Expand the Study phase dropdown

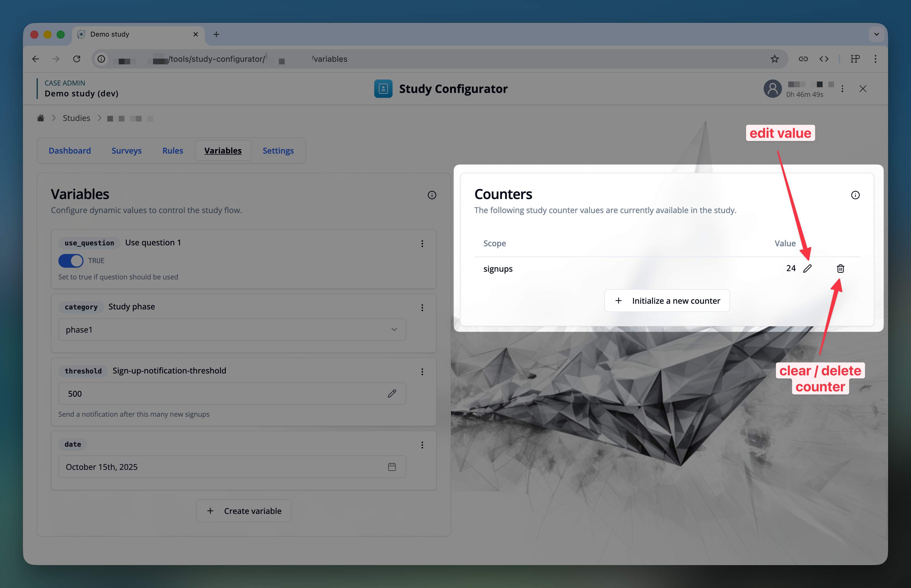click(232, 329)
